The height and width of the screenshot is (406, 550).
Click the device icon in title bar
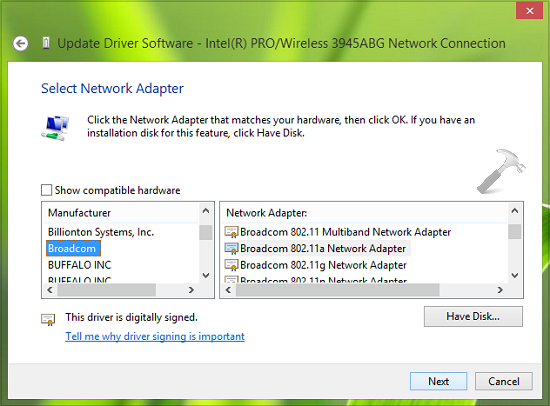tap(46, 43)
